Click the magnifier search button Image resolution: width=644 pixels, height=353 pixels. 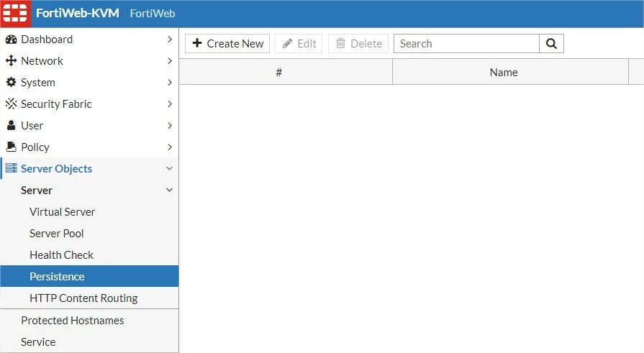click(551, 44)
